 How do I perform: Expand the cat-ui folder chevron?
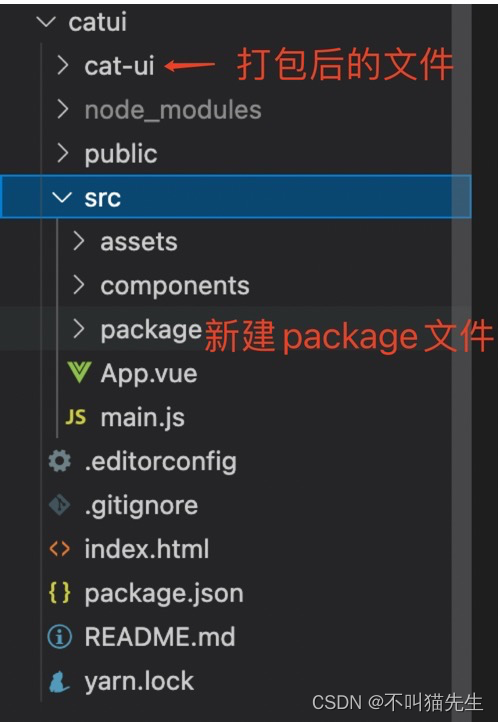pyautogui.click(x=63, y=65)
